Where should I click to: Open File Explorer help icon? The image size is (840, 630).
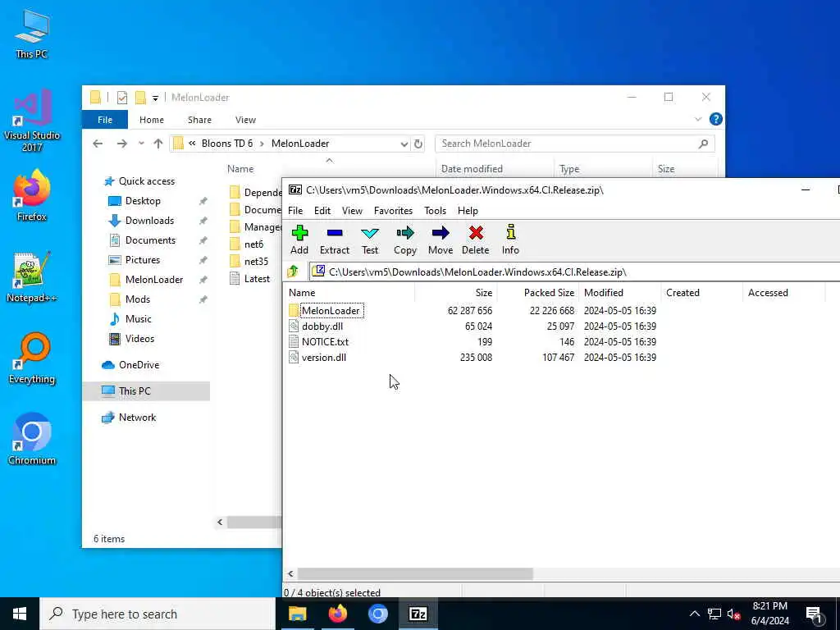click(x=715, y=119)
